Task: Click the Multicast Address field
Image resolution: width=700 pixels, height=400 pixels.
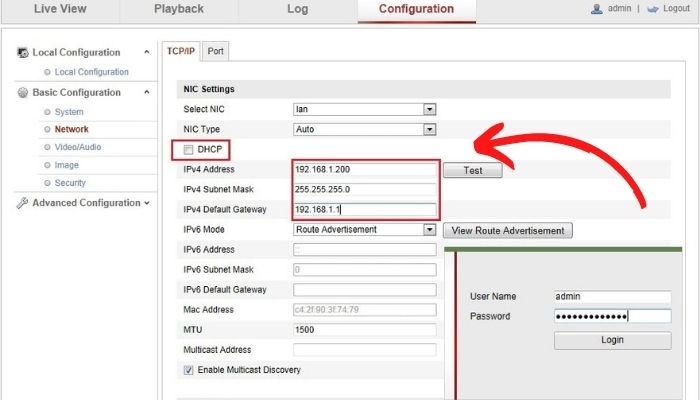Action: [365, 350]
